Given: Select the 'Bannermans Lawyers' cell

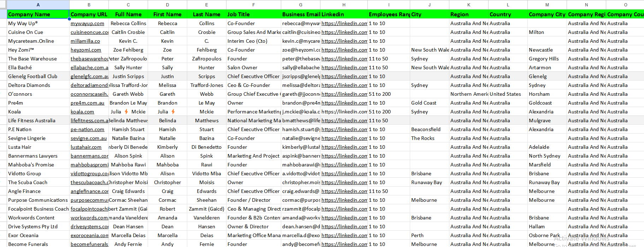Looking at the screenshot, I should click(x=38, y=156).
